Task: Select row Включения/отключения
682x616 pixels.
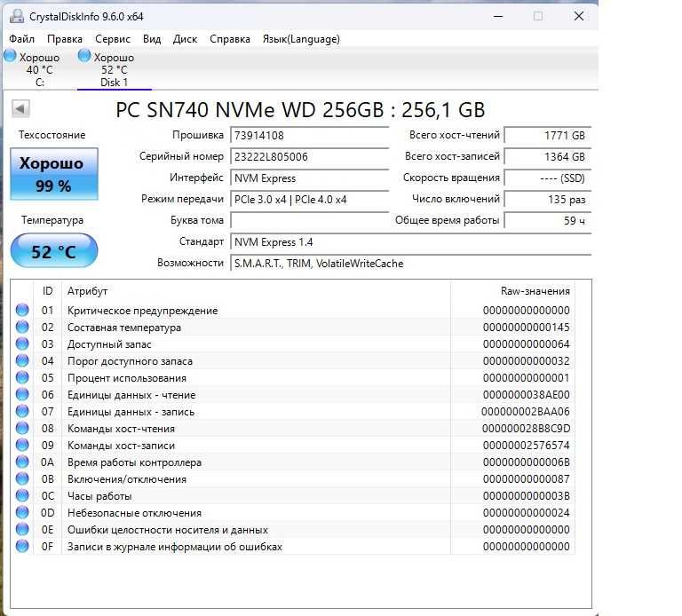Action: tap(293, 479)
